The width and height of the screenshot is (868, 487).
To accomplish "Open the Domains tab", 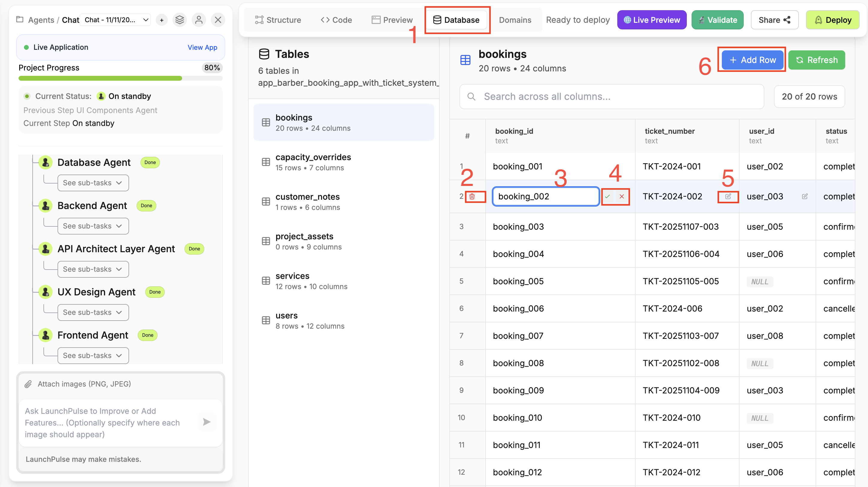I will tap(515, 19).
